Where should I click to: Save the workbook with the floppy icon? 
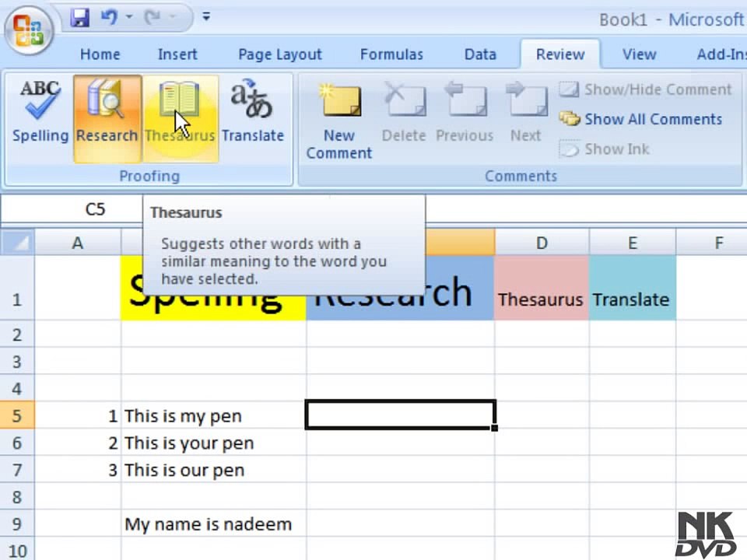click(x=79, y=18)
